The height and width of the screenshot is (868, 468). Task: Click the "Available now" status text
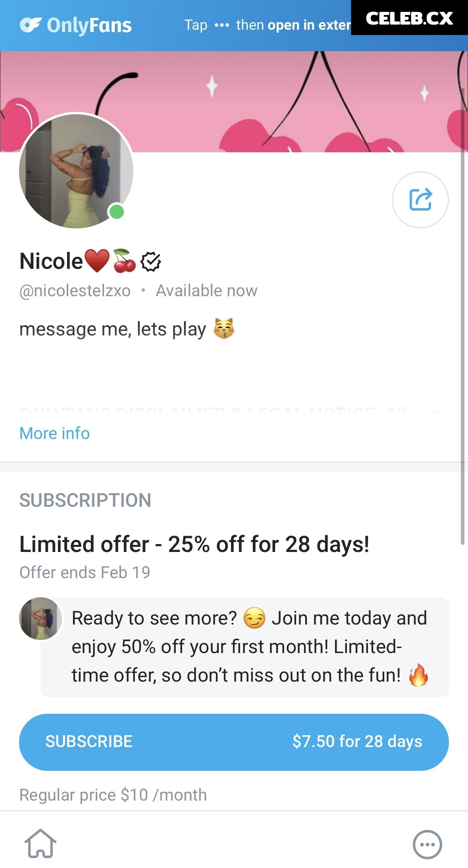point(206,291)
